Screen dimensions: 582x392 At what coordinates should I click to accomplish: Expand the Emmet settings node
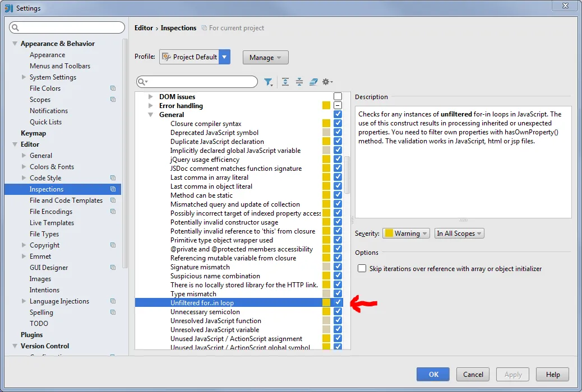click(x=24, y=256)
